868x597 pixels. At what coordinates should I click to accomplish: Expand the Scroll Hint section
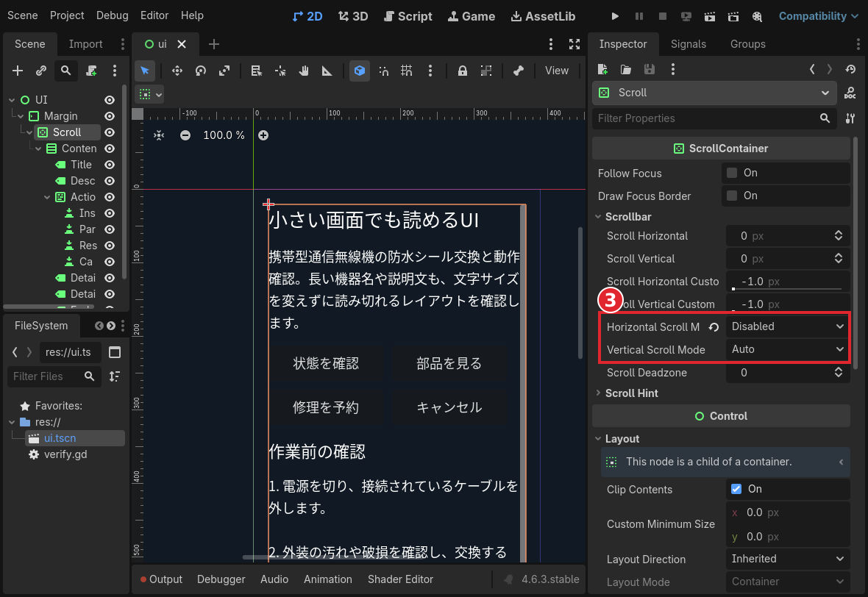631,393
